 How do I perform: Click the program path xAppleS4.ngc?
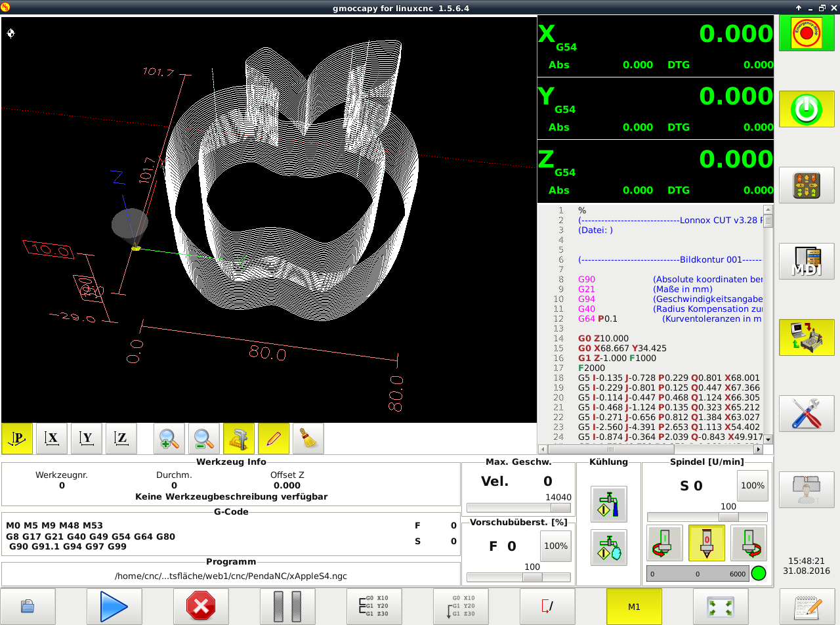click(231, 576)
